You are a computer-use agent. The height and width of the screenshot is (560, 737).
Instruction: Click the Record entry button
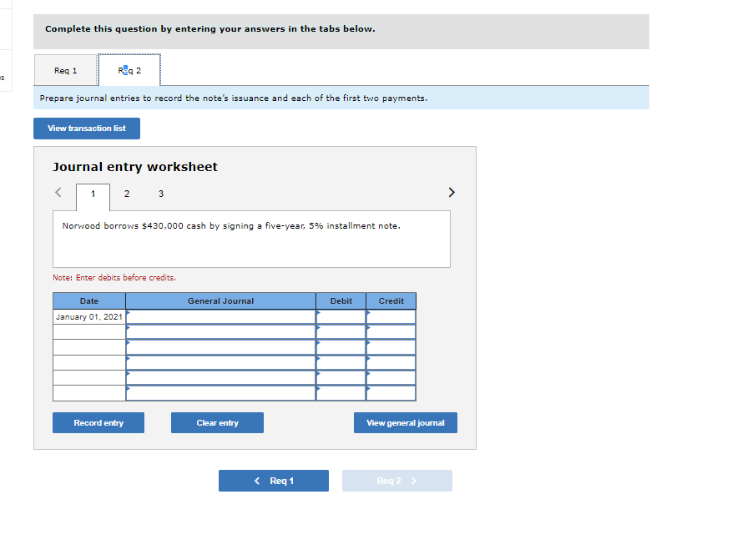click(98, 423)
